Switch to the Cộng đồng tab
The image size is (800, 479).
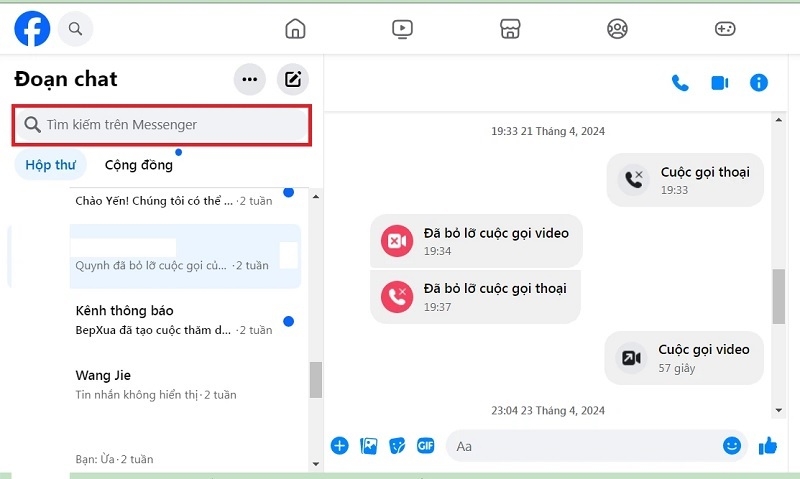click(138, 165)
